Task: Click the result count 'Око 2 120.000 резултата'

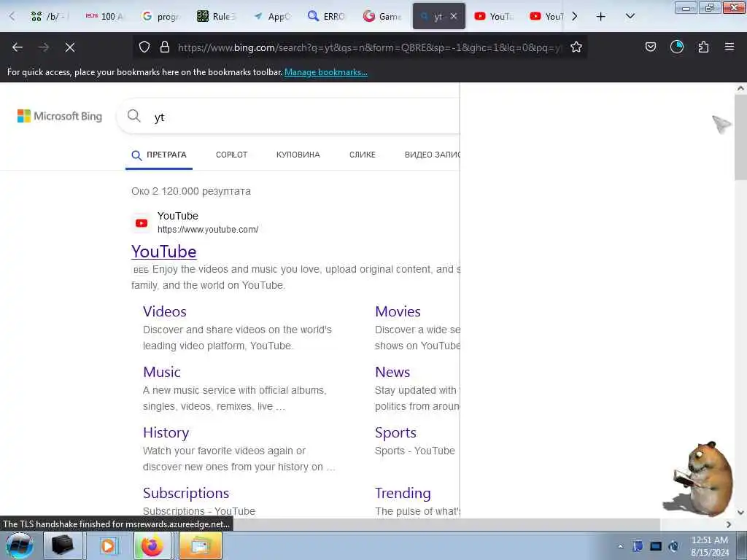Action: click(x=191, y=191)
